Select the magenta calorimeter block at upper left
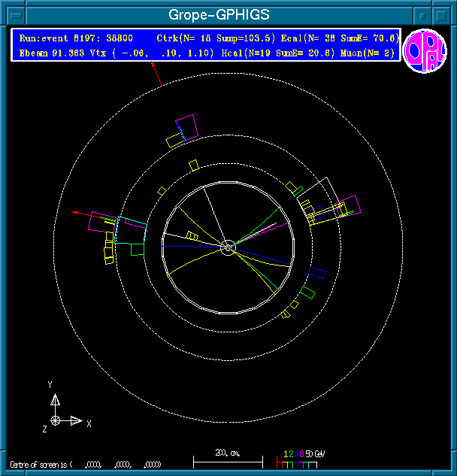457x476 pixels. point(185,126)
